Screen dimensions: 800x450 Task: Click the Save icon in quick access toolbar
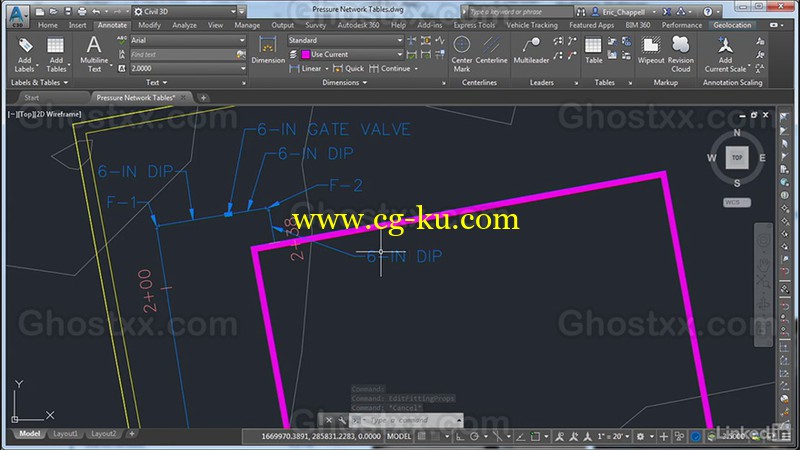pos(67,11)
